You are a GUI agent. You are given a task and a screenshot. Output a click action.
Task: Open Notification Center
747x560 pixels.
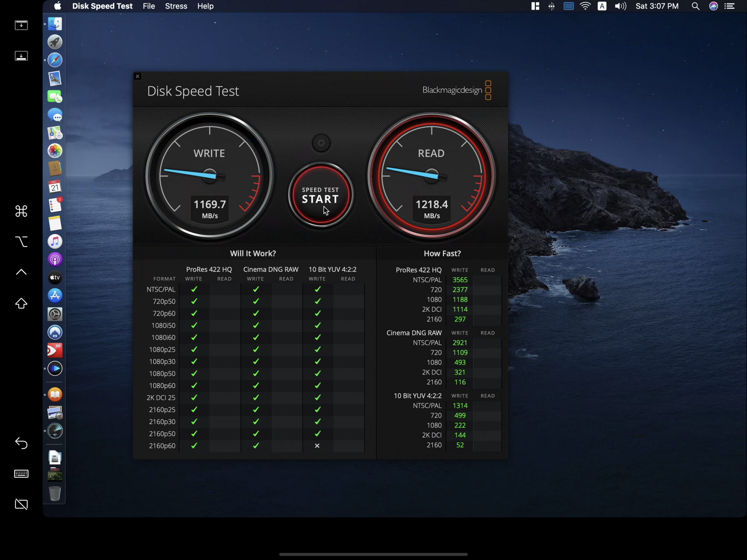(729, 6)
